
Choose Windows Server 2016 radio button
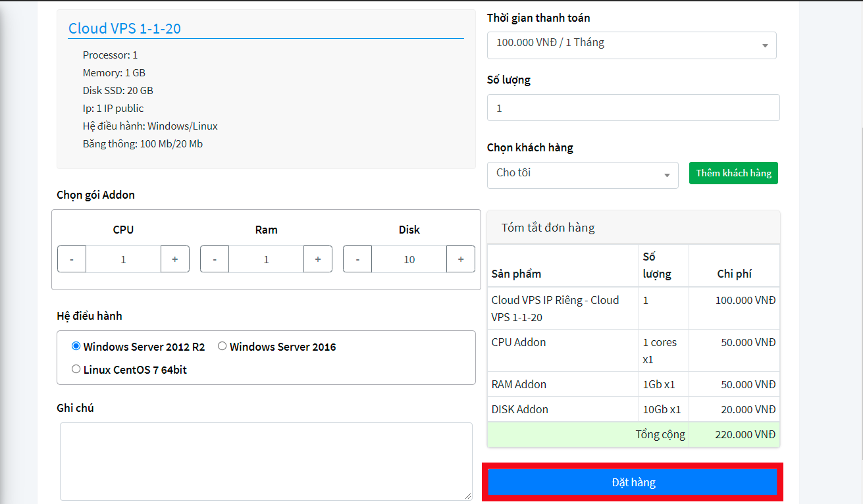click(222, 346)
